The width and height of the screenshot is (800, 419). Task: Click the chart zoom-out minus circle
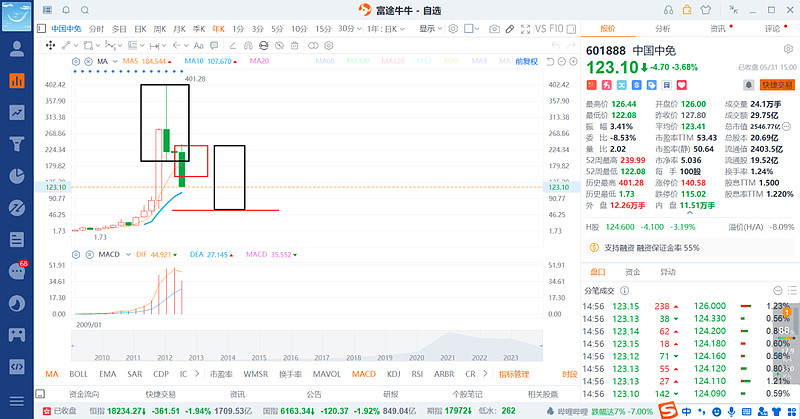pyautogui.click(x=562, y=62)
